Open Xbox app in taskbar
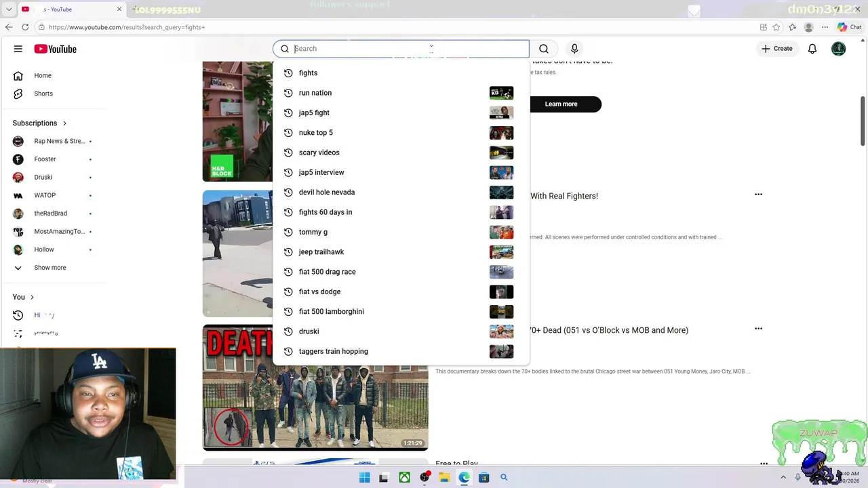The height and width of the screenshot is (488, 868). [405, 477]
